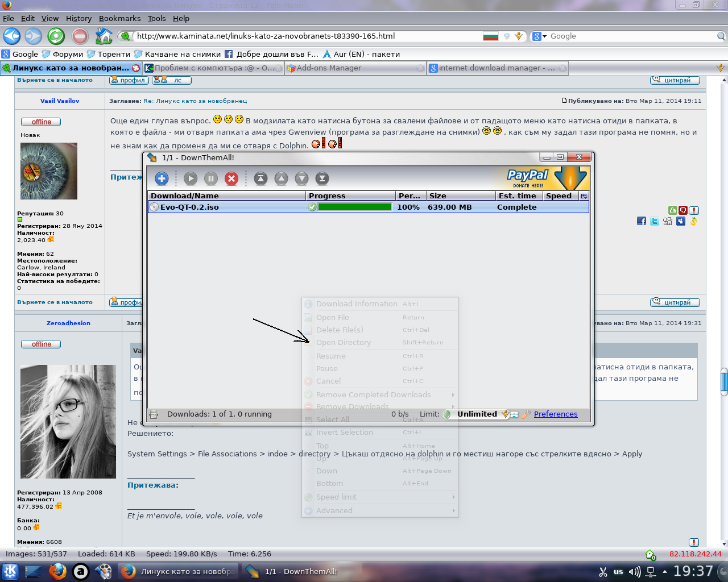Click the URL address bar

tap(307, 36)
